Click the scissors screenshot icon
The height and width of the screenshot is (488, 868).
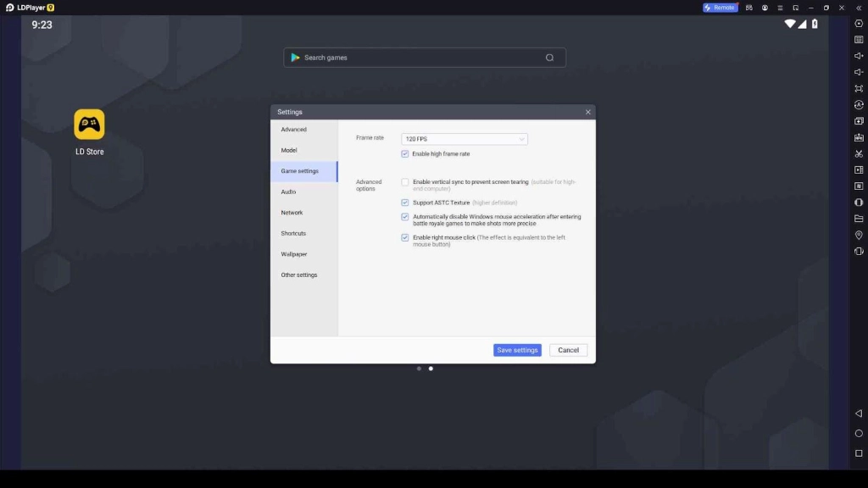859,153
